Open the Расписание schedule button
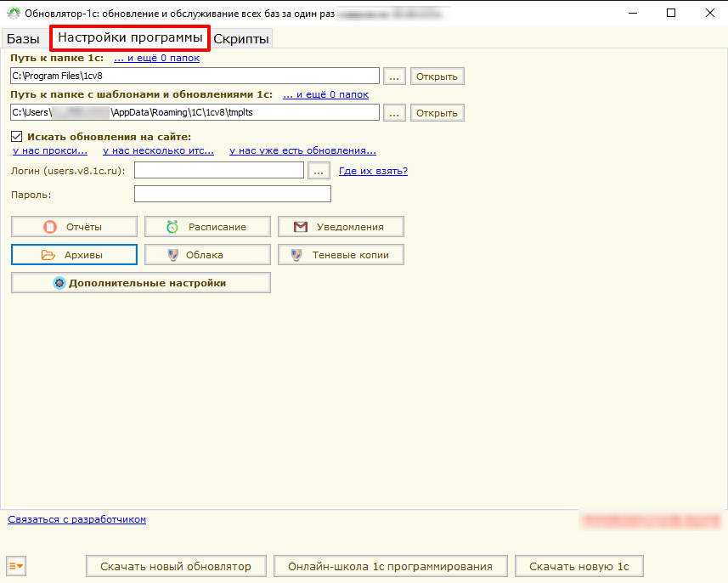This screenshot has height=583, width=728. pyautogui.click(x=207, y=227)
